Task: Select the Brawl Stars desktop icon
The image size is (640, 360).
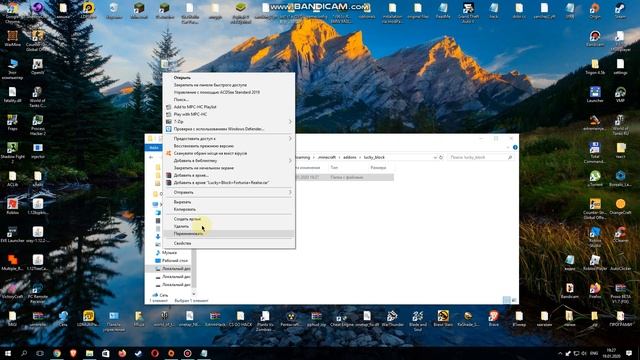Action: (443, 318)
